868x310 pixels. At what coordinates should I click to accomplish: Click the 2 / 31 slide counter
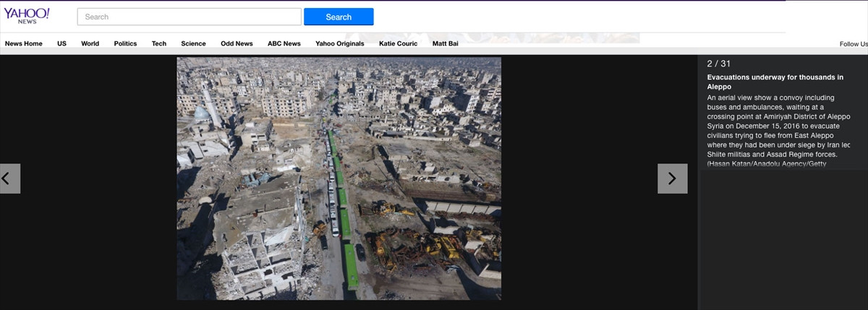pyautogui.click(x=718, y=64)
